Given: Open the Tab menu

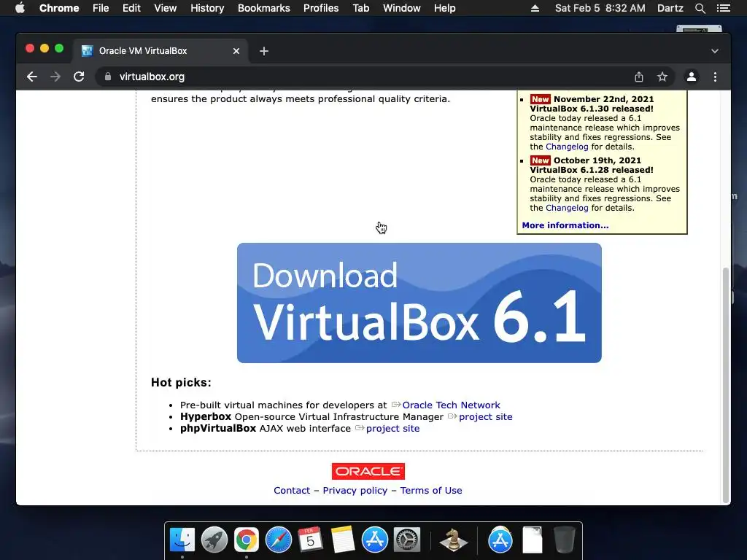Looking at the screenshot, I should [361, 8].
